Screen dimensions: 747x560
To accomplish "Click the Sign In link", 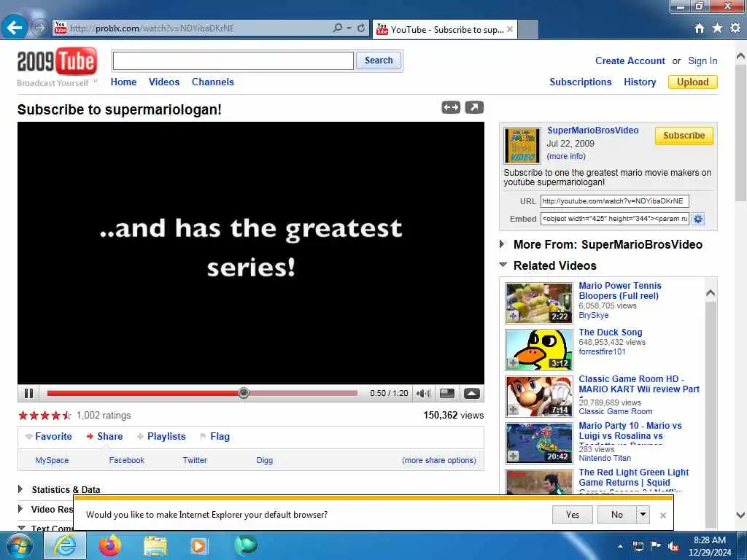I will (x=703, y=61).
